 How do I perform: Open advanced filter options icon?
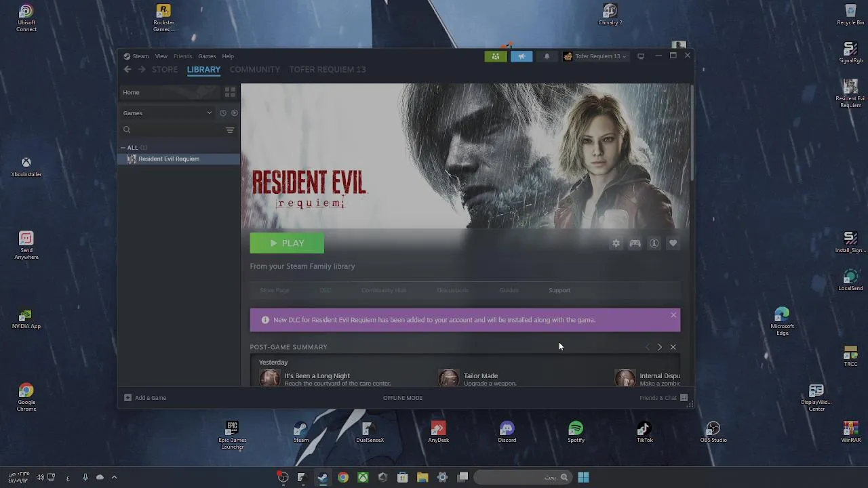click(x=230, y=129)
